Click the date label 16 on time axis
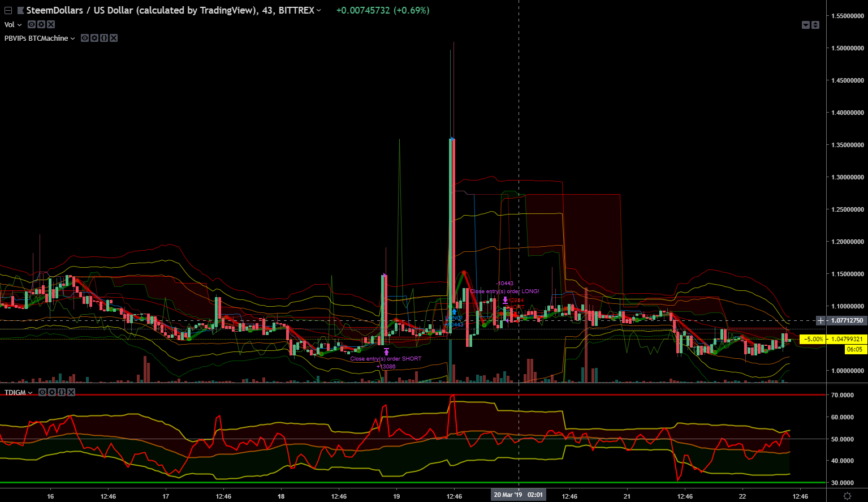Screen dimensions: 868x502 (x=50, y=496)
